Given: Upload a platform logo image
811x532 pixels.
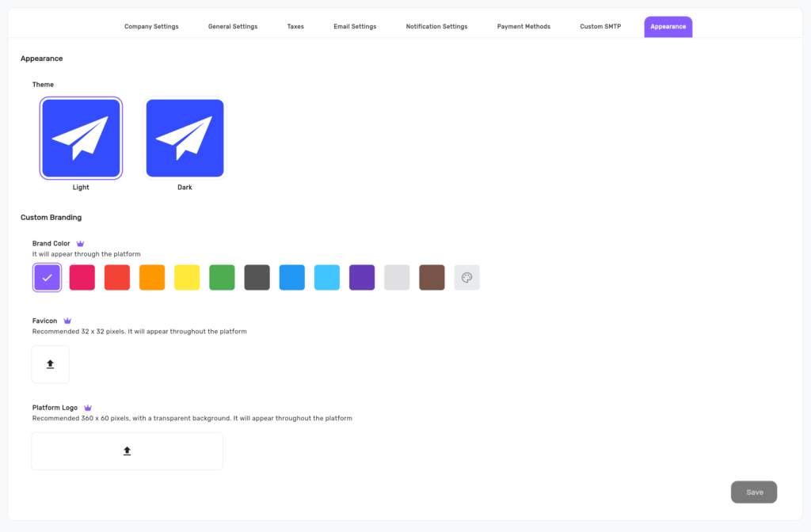Looking at the screenshot, I should (x=128, y=451).
